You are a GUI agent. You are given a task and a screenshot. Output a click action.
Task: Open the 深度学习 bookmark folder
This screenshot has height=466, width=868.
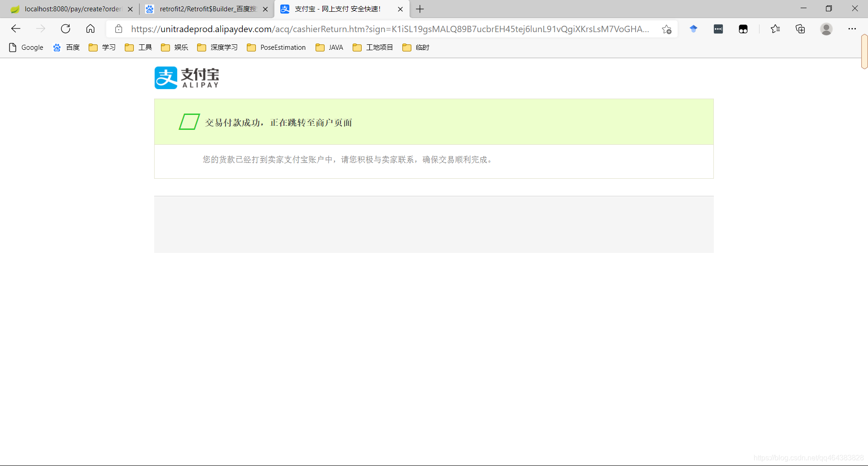[x=217, y=48]
